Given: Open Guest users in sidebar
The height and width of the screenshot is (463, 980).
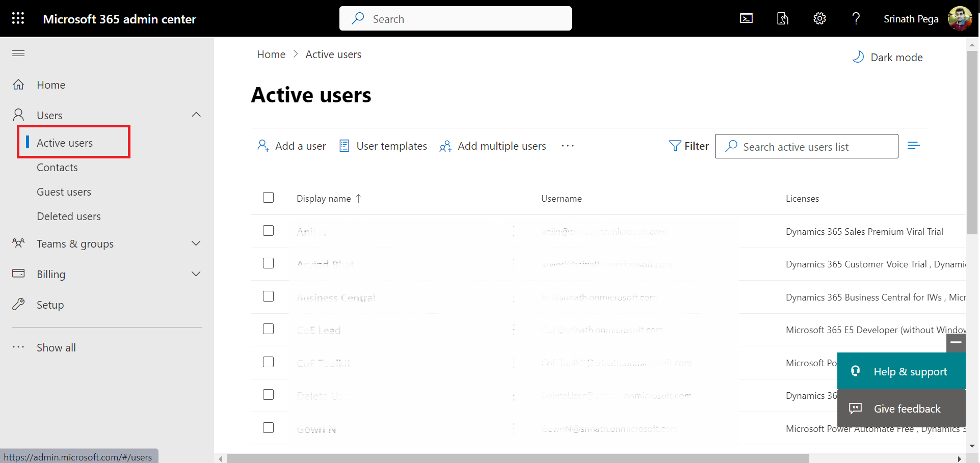Looking at the screenshot, I should click(64, 192).
